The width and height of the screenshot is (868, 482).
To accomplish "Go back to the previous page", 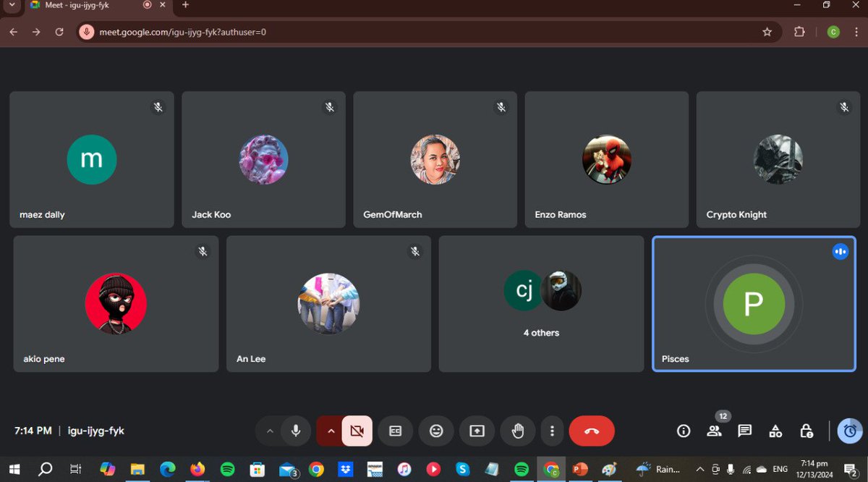I will (x=13, y=32).
